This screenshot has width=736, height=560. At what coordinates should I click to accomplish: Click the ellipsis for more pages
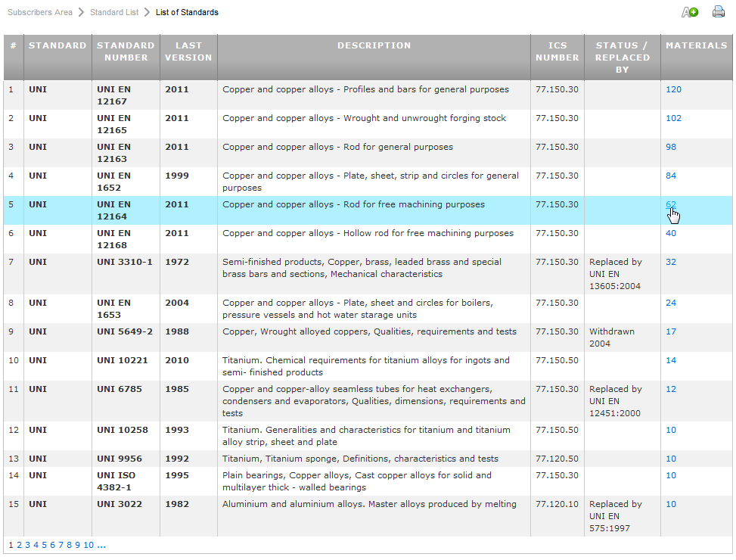click(x=101, y=545)
